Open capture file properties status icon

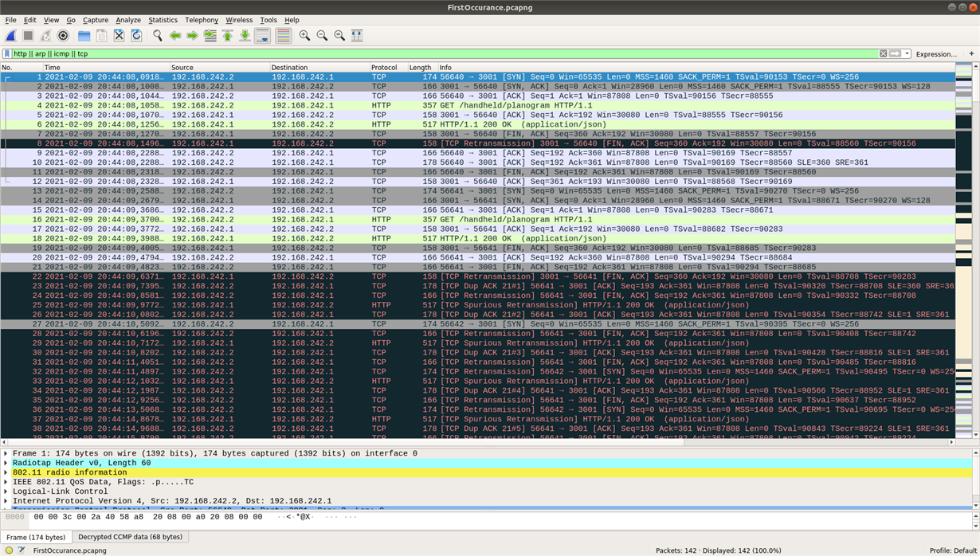coord(22,550)
